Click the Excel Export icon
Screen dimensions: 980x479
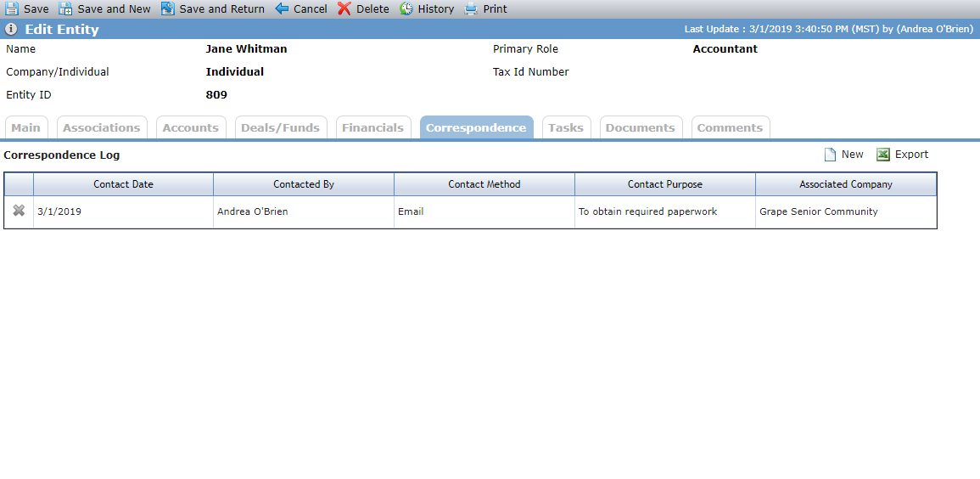(883, 155)
